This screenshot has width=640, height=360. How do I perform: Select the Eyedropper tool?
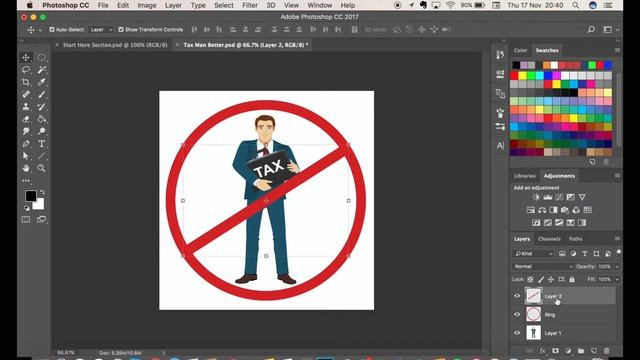pyautogui.click(x=41, y=82)
